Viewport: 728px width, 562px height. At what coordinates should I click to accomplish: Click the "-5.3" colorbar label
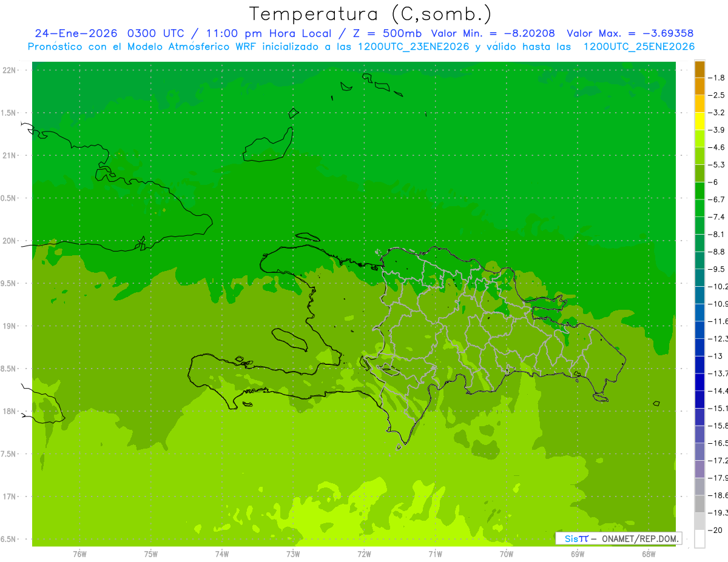[717, 165]
